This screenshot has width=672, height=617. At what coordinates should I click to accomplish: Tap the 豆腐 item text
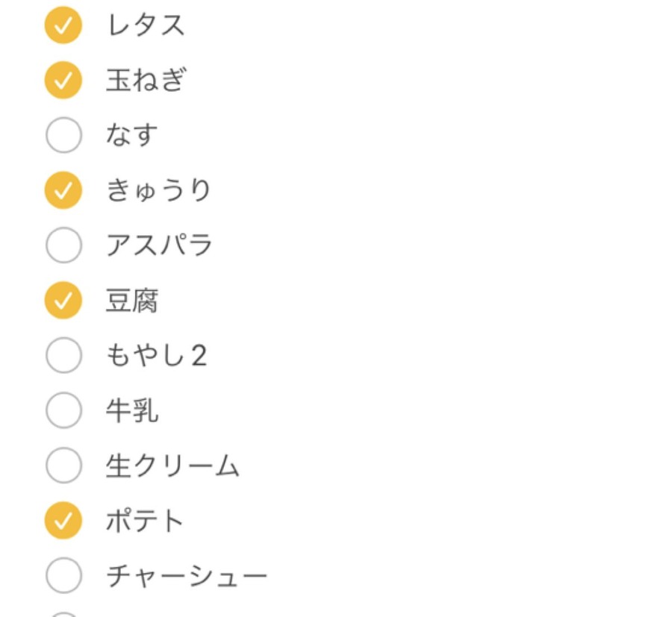click(132, 301)
